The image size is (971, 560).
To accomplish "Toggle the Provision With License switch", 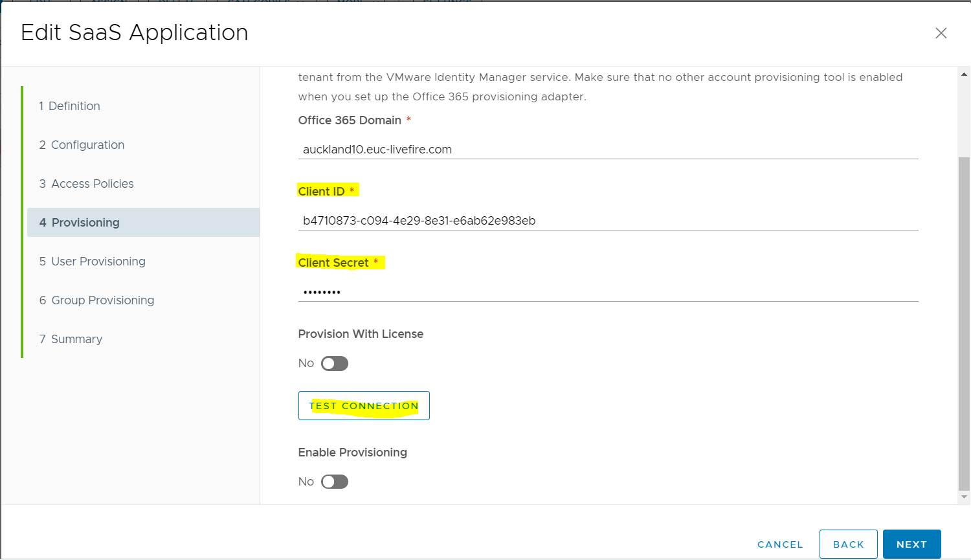I will tap(335, 364).
